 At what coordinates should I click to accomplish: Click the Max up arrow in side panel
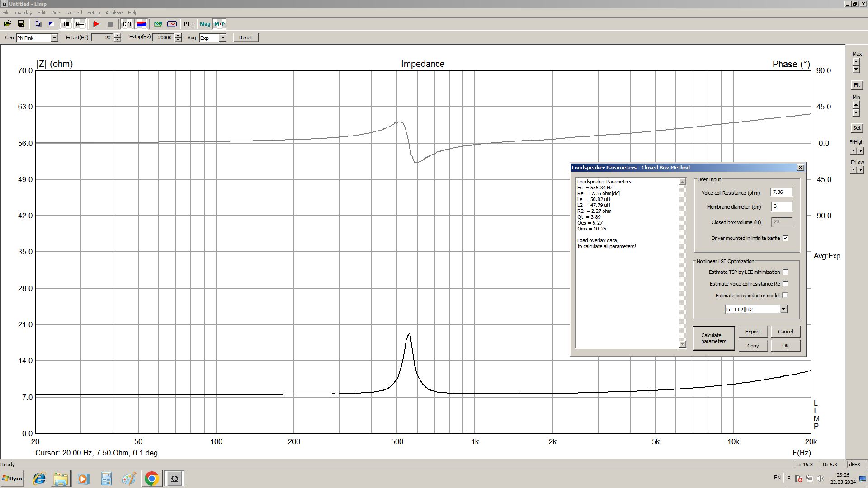(x=856, y=61)
